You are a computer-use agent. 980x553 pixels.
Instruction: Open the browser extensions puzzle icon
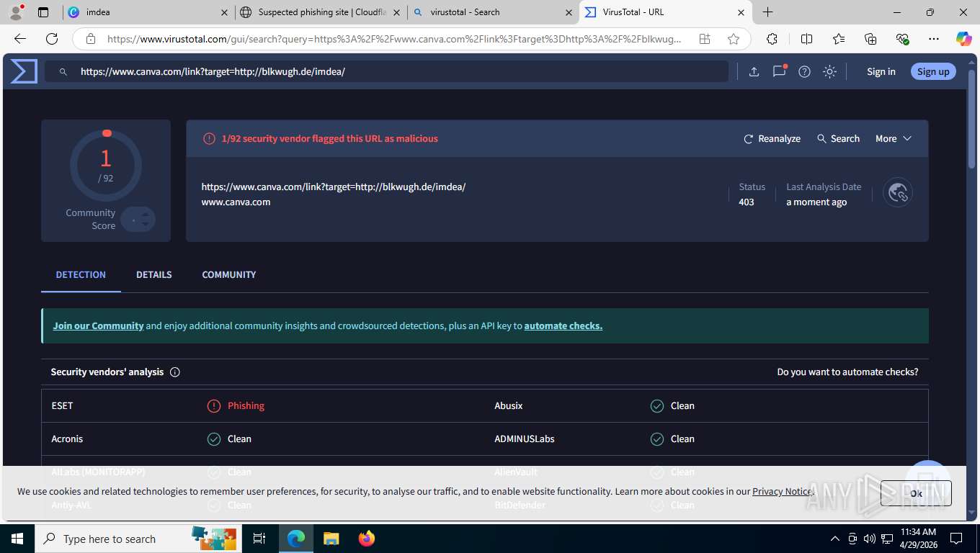[772, 39]
